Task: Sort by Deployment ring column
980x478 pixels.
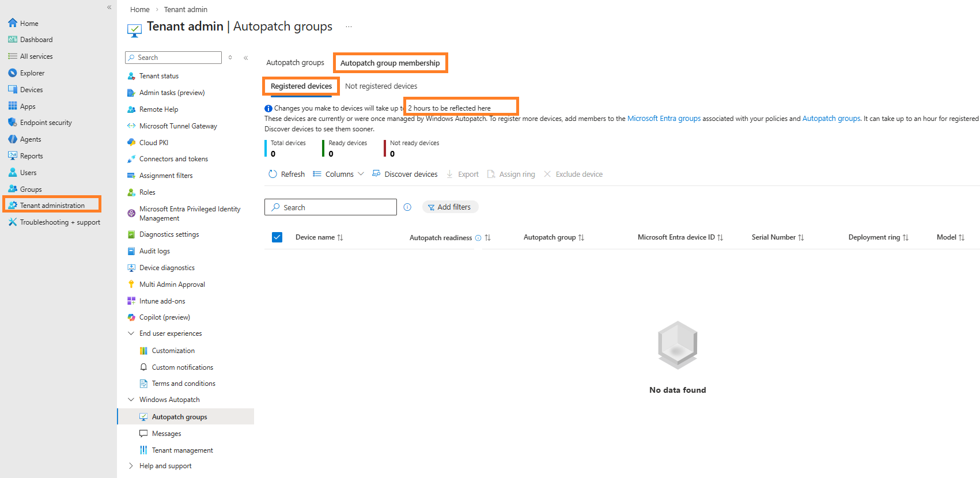Action: coord(879,237)
